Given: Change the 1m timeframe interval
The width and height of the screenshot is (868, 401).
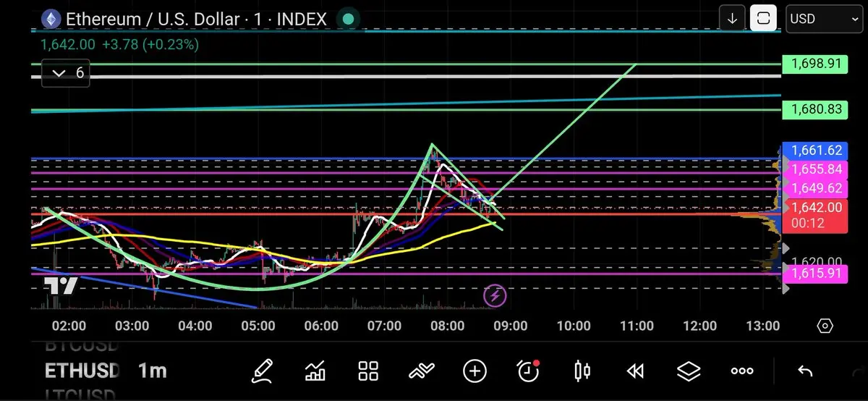Looking at the screenshot, I should (152, 371).
